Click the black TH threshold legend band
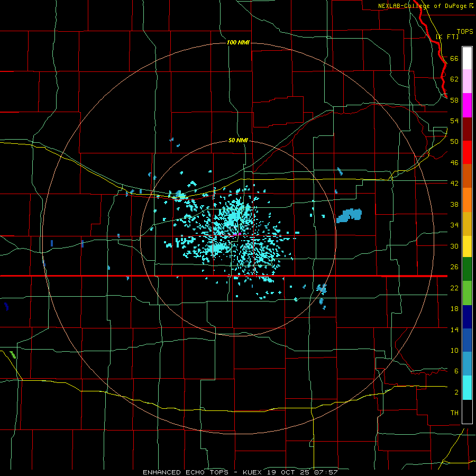This screenshot has height=476, width=476. pos(467,411)
